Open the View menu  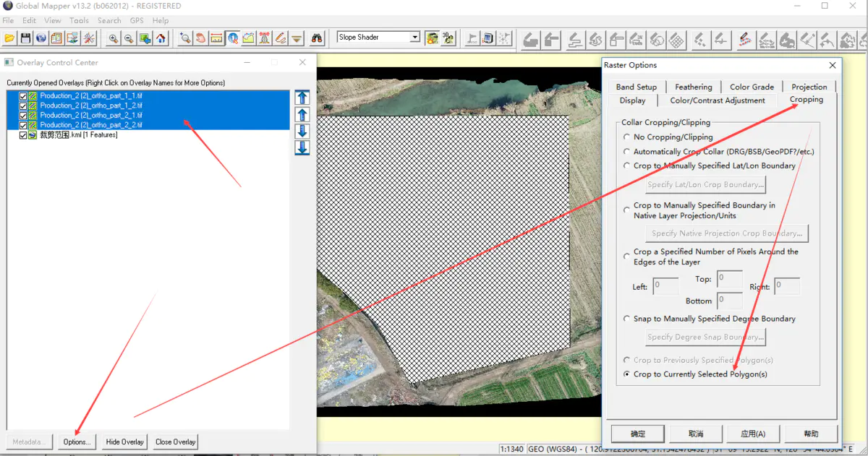(53, 20)
